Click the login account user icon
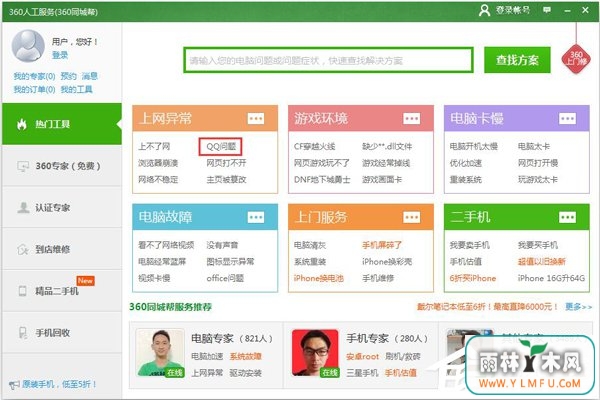 (484, 10)
